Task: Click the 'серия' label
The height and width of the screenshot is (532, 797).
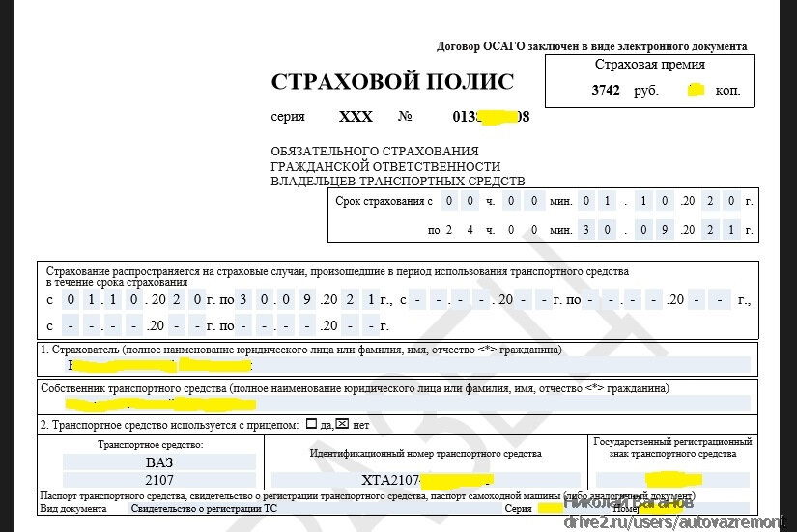Action: click(288, 117)
